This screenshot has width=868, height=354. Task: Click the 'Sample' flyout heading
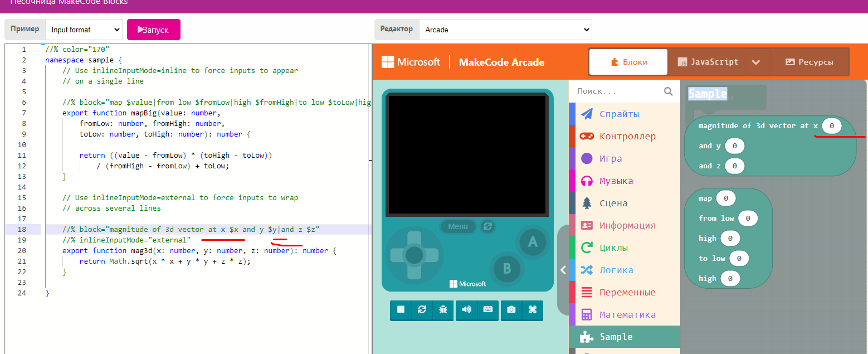(708, 94)
